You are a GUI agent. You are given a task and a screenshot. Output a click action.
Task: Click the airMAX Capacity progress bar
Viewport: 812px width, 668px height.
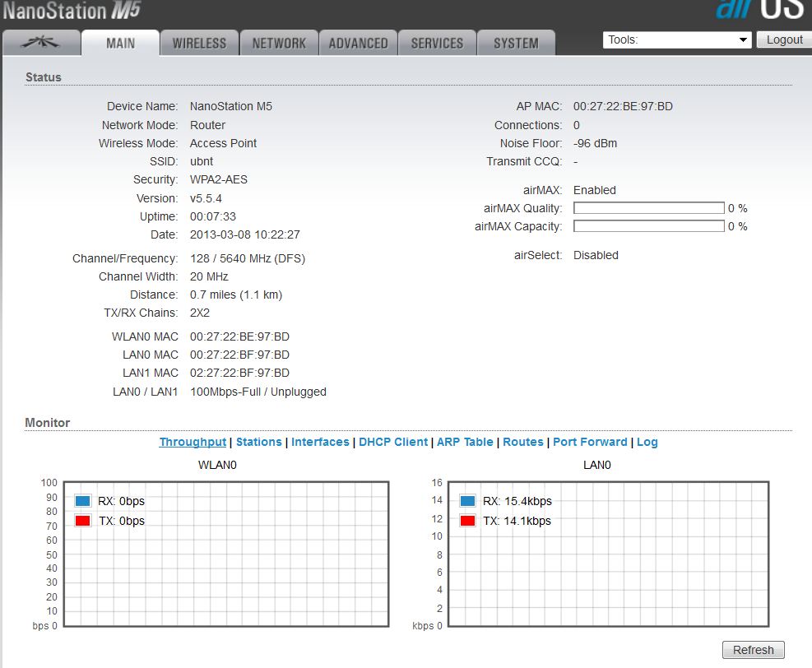pyautogui.click(x=649, y=226)
